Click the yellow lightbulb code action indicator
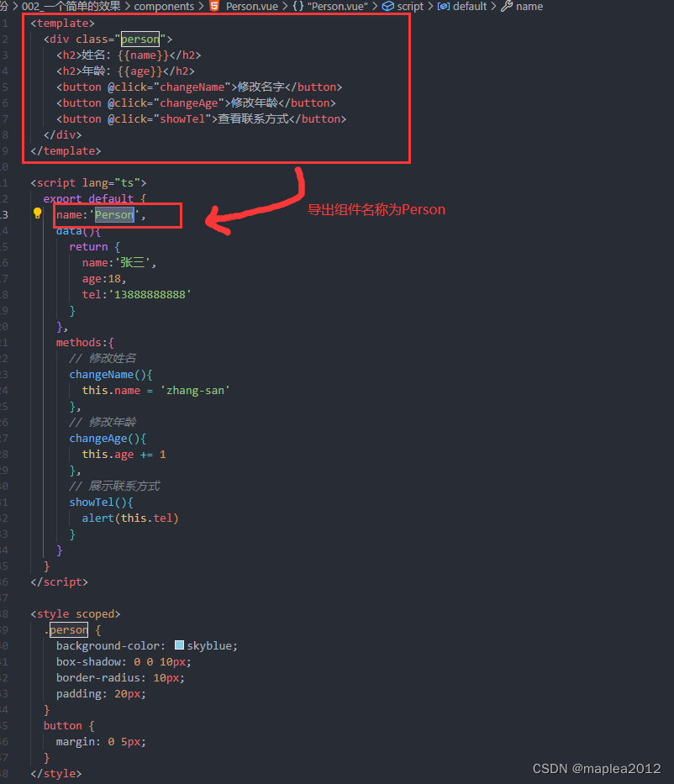This screenshot has width=674, height=784. [x=37, y=214]
